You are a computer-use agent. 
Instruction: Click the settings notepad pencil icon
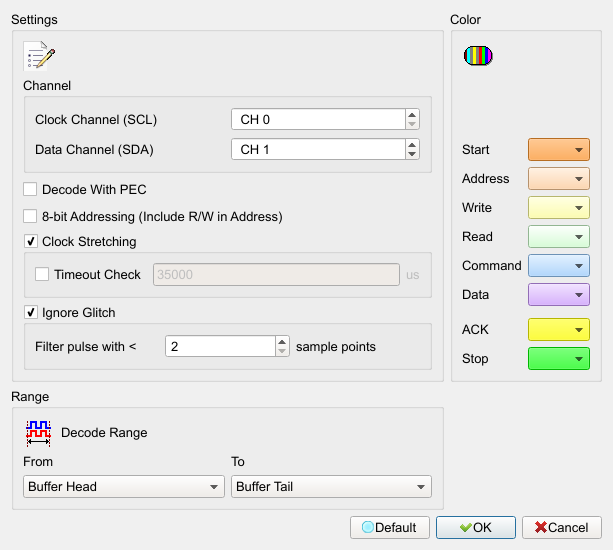[39, 56]
